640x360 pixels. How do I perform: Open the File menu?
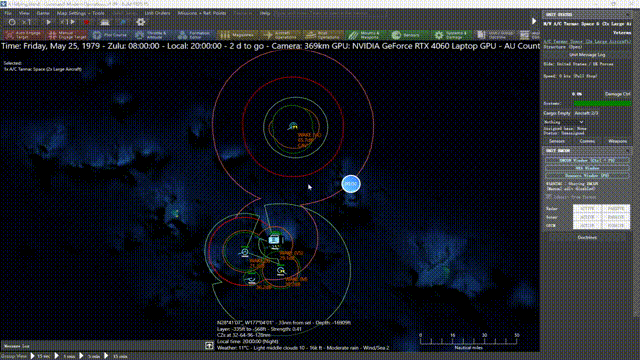[x=8, y=13]
